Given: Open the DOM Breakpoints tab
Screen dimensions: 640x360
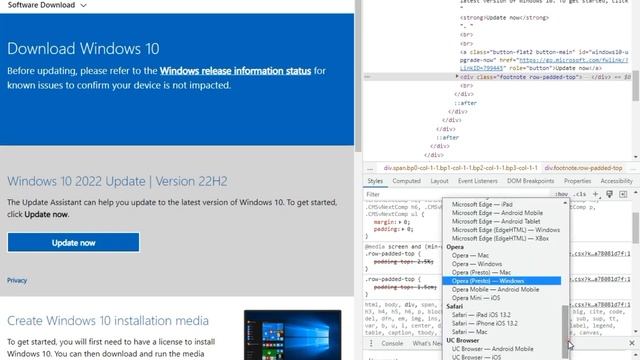Looking at the screenshot, I should (x=530, y=181).
